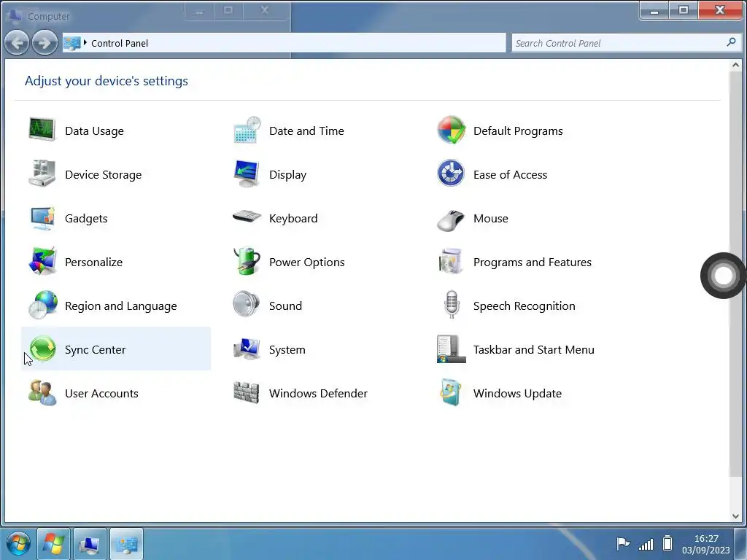Click the Date and Time label
Viewport: 747px width, 560px height.
coord(306,131)
